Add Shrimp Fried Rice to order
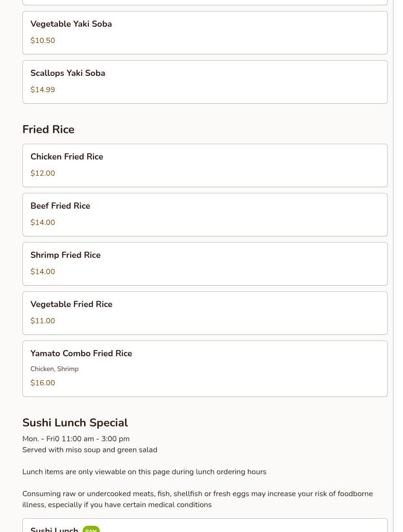This screenshot has height=532, width=403. pos(205,264)
